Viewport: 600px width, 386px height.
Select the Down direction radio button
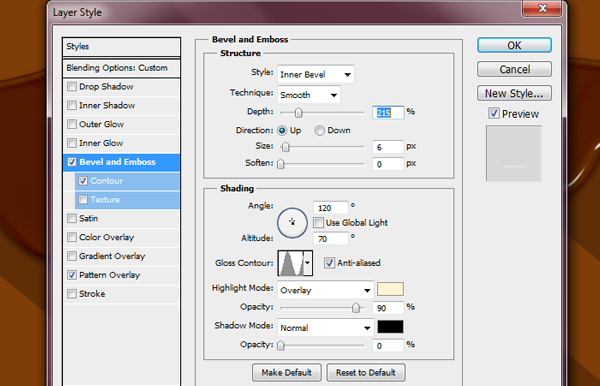click(x=320, y=131)
